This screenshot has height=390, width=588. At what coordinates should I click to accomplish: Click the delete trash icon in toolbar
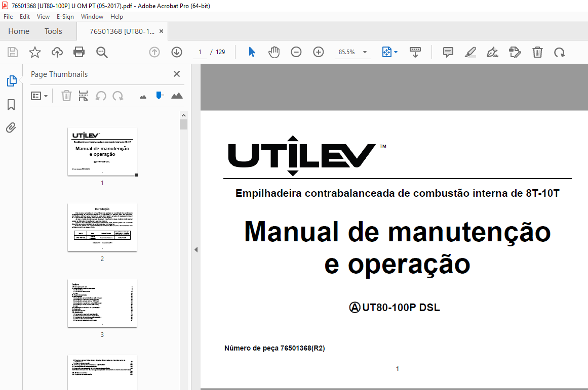(537, 52)
